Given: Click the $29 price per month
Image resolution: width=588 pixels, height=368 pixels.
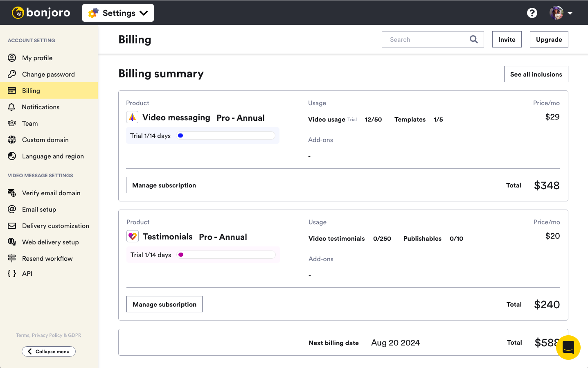Looking at the screenshot, I should 552,117.
